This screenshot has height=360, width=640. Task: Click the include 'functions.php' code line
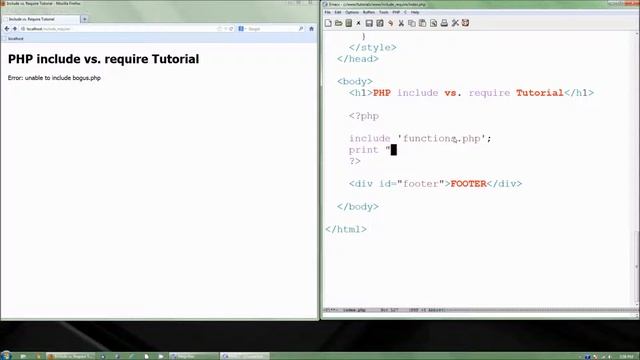coord(420,139)
